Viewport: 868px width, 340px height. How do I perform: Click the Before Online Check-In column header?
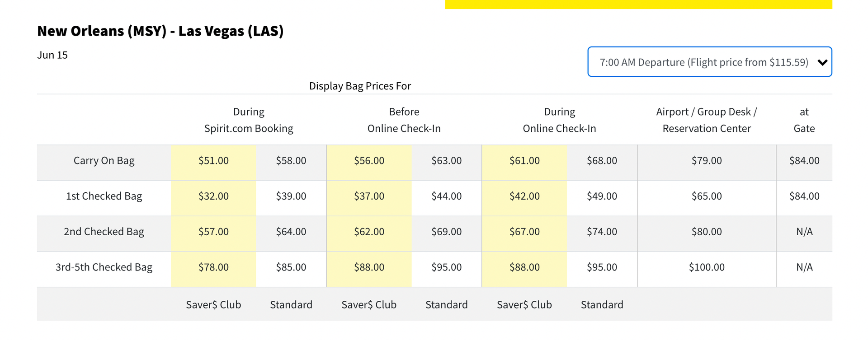point(404,120)
